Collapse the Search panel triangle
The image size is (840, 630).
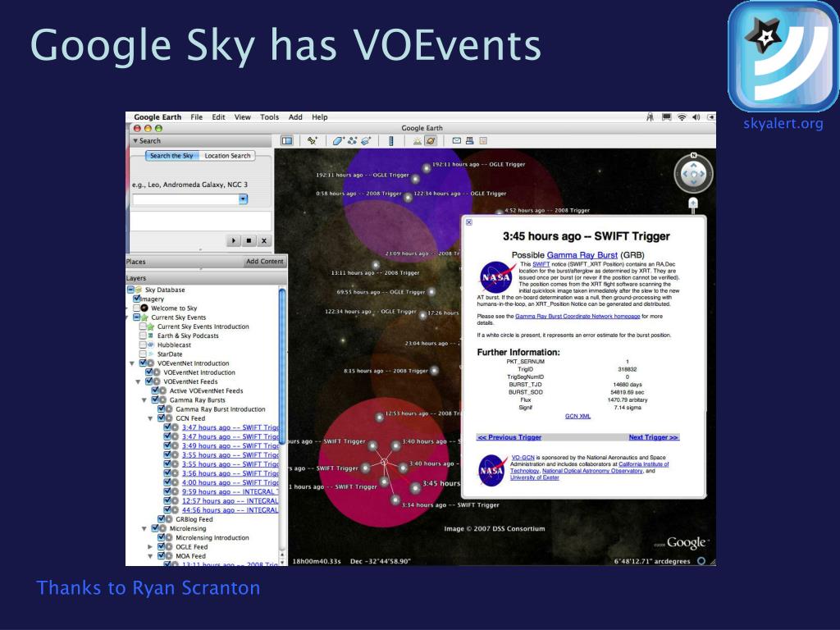[x=135, y=141]
